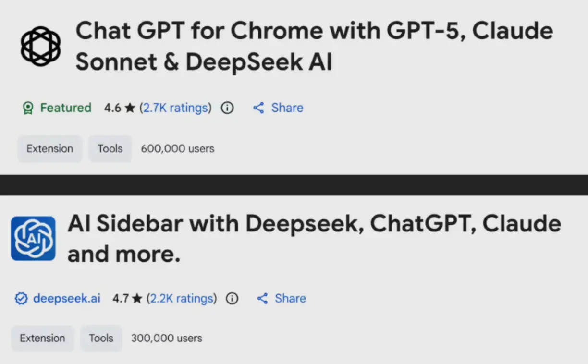Click the star beside the 4.7 rating
Image resolution: width=588 pixels, height=364 pixels.
137,299
